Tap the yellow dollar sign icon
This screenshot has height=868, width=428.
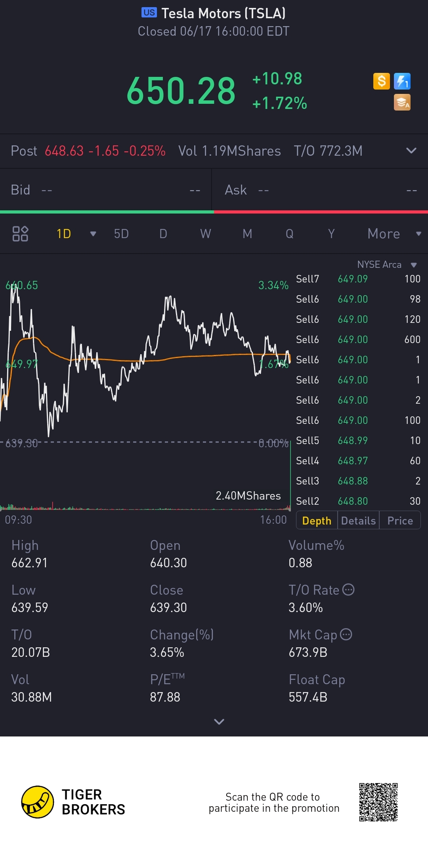point(382,81)
